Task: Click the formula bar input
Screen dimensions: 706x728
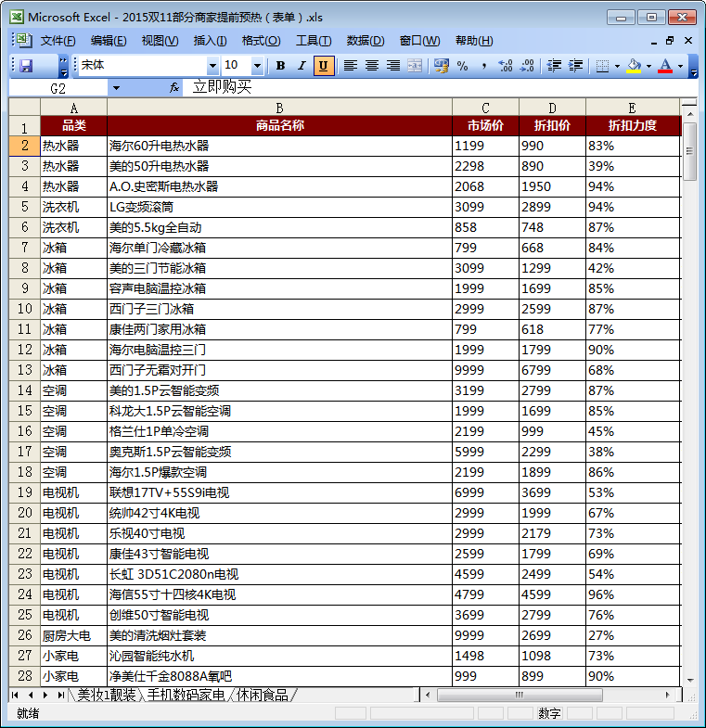Action: pos(440,87)
